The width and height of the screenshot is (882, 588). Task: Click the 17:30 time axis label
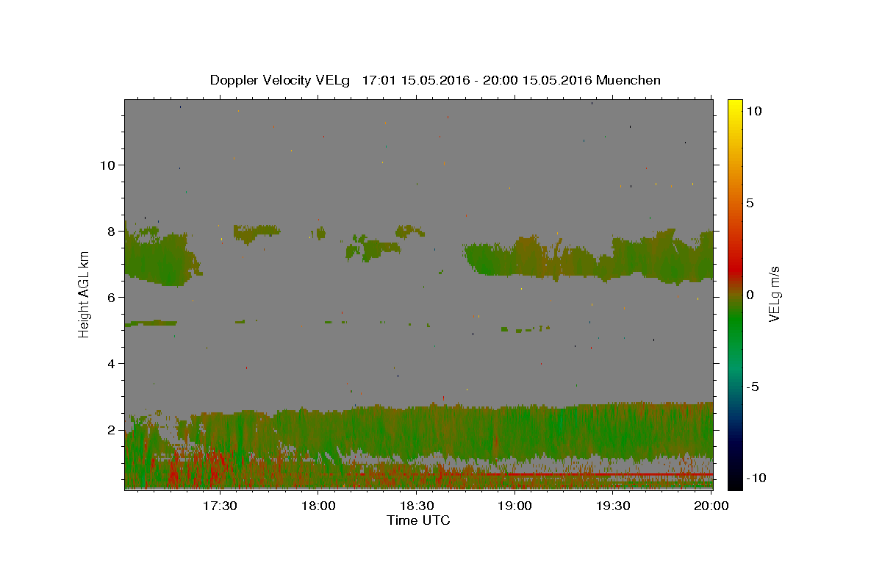[x=220, y=506]
